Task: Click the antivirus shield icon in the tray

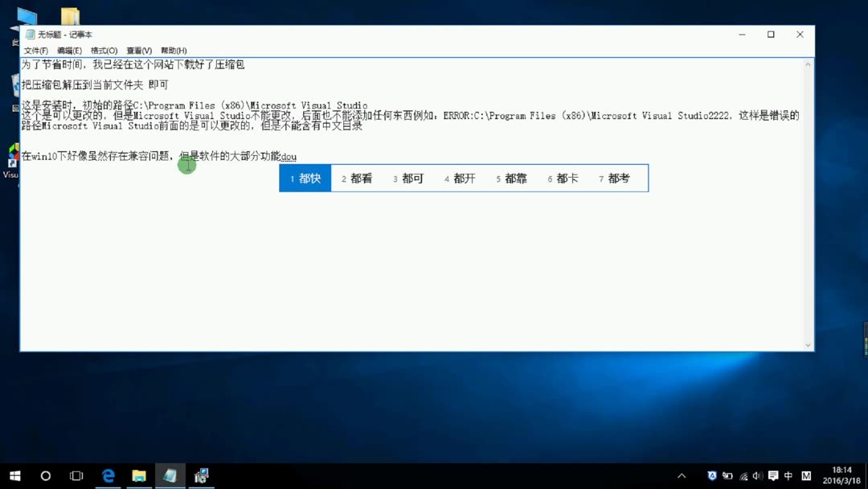Action: 712,476
